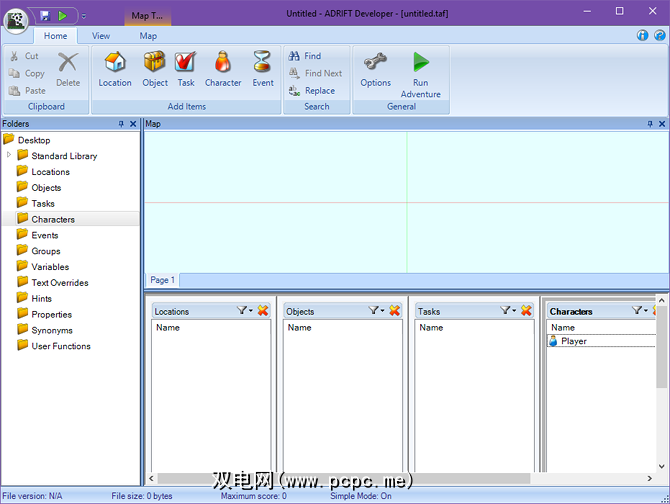Click Find with binoculars icon
Viewport: 670px width, 504px height.
tap(305, 56)
